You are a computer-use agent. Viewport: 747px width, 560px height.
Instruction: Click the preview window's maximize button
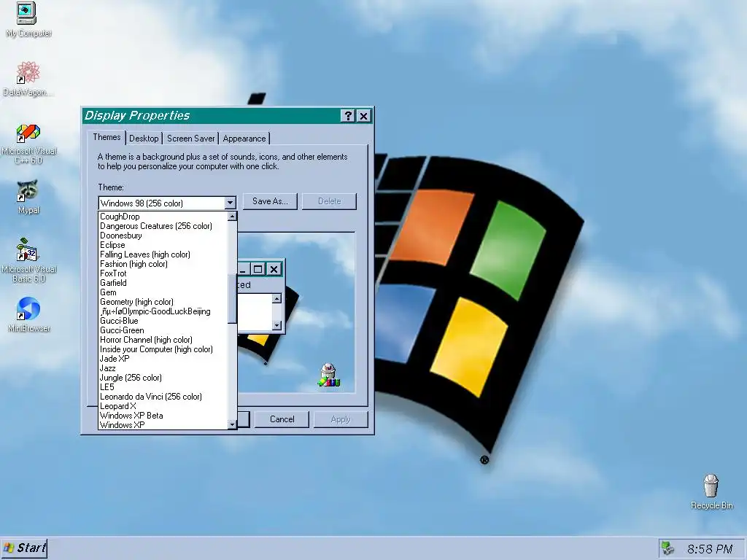[258, 269]
